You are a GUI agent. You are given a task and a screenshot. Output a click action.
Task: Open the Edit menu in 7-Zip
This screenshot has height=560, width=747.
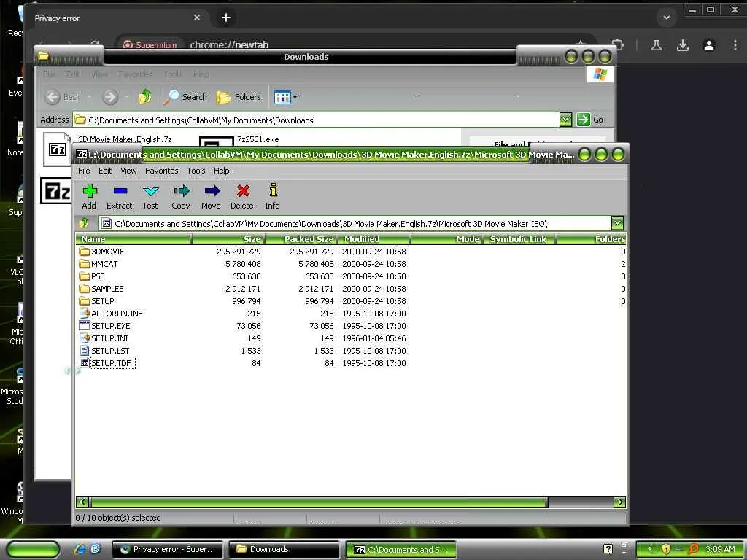(x=105, y=171)
